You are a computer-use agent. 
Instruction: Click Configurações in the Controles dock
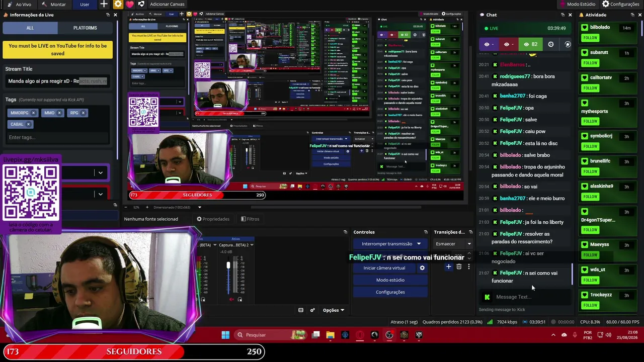point(390,292)
